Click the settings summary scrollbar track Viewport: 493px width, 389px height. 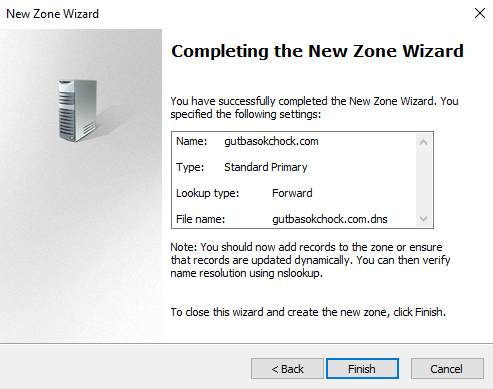point(423,180)
